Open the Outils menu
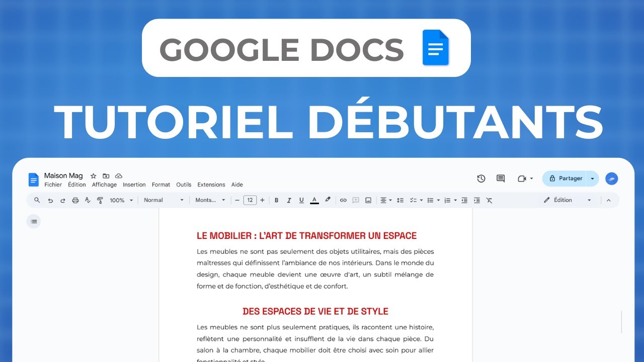This screenshot has width=644, height=362. (x=184, y=185)
